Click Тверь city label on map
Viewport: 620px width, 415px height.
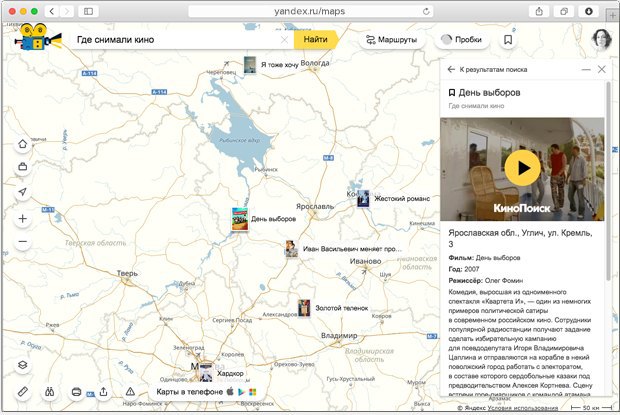[127, 274]
